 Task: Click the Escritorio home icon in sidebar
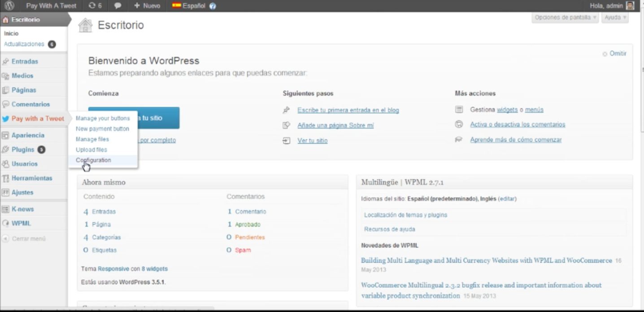[5, 20]
